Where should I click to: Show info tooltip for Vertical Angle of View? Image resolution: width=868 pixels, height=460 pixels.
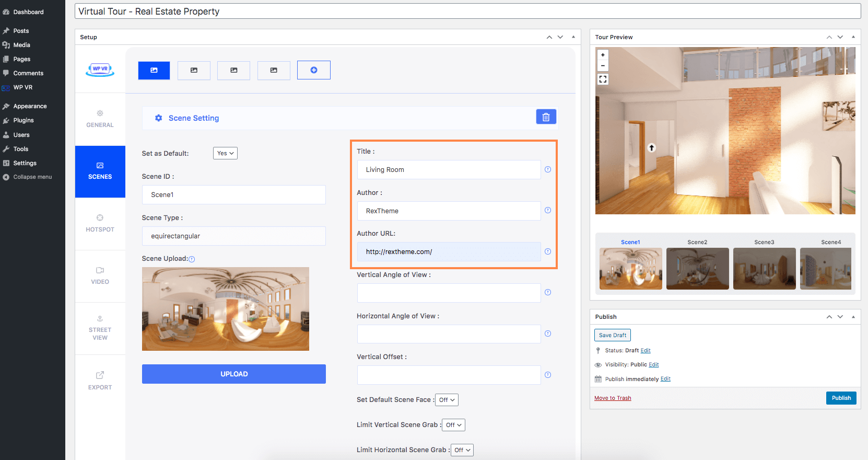click(x=548, y=292)
